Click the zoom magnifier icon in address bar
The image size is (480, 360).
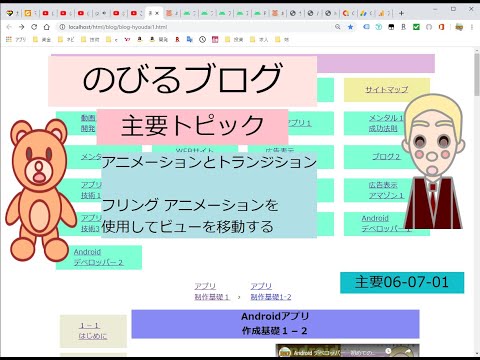338,27
